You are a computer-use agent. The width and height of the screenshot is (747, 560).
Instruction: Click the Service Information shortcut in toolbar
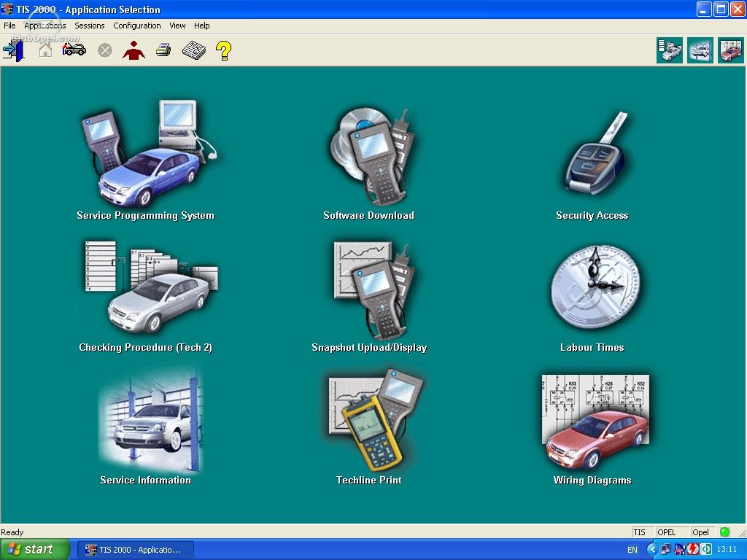(x=700, y=50)
